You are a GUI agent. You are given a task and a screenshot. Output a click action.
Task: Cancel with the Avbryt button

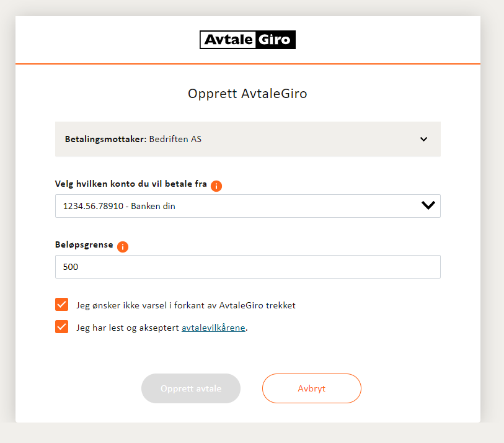pyautogui.click(x=312, y=388)
